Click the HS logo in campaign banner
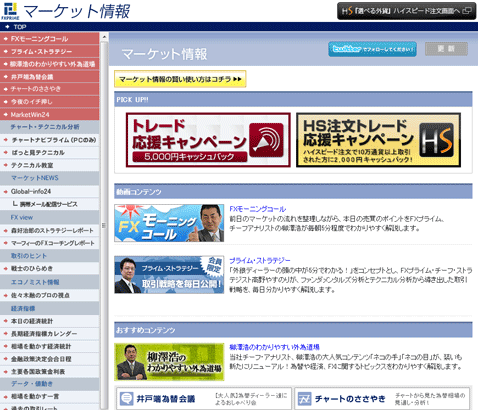The height and width of the screenshot is (410, 478). 436,140
